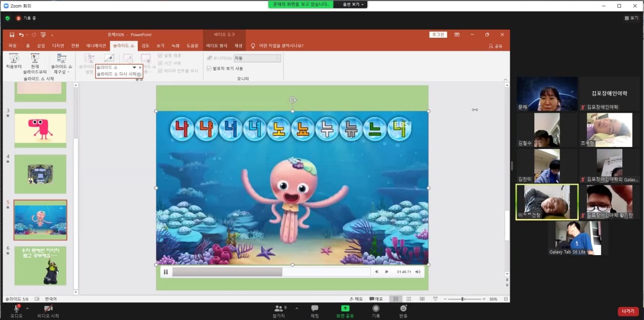Screen dimensions: 644x320
Task: Step the video forward one frame
Action: click(x=386, y=272)
